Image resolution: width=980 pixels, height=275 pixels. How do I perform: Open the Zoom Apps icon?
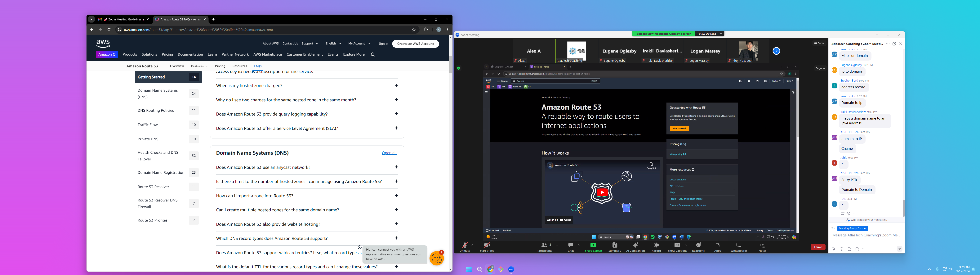coord(718,245)
